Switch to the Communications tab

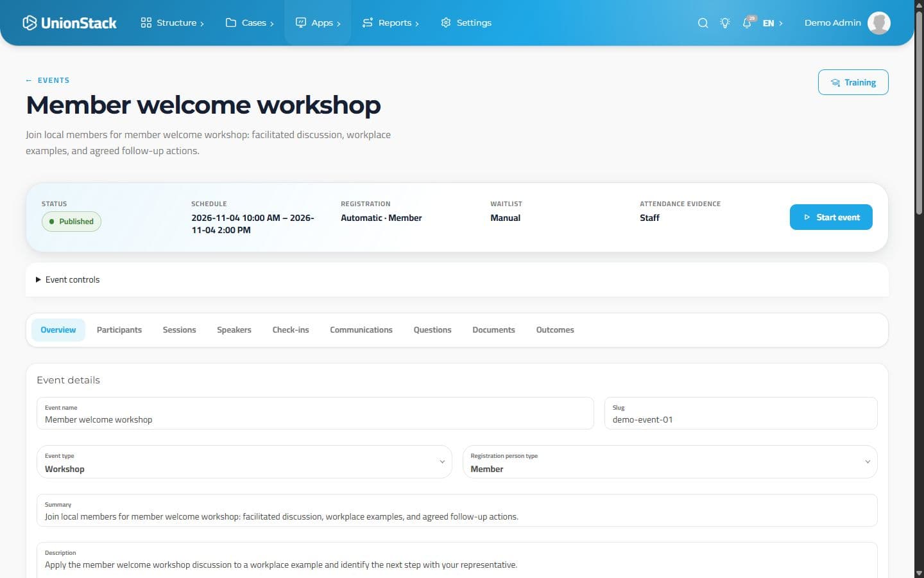pos(361,330)
